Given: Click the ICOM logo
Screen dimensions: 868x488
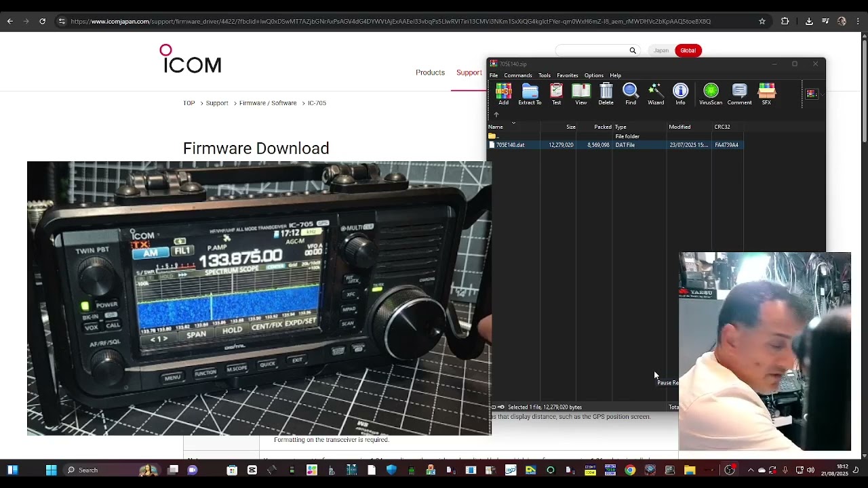Looking at the screenshot, I should tap(190, 59).
